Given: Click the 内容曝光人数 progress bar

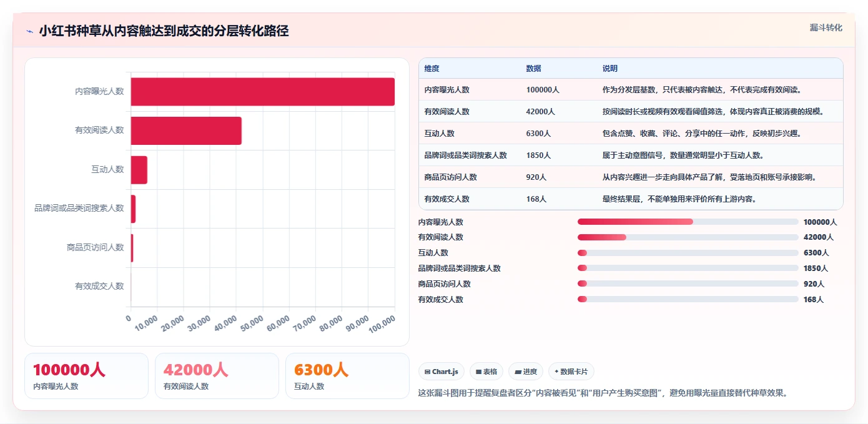Looking at the screenshot, I should click(688, 222).
